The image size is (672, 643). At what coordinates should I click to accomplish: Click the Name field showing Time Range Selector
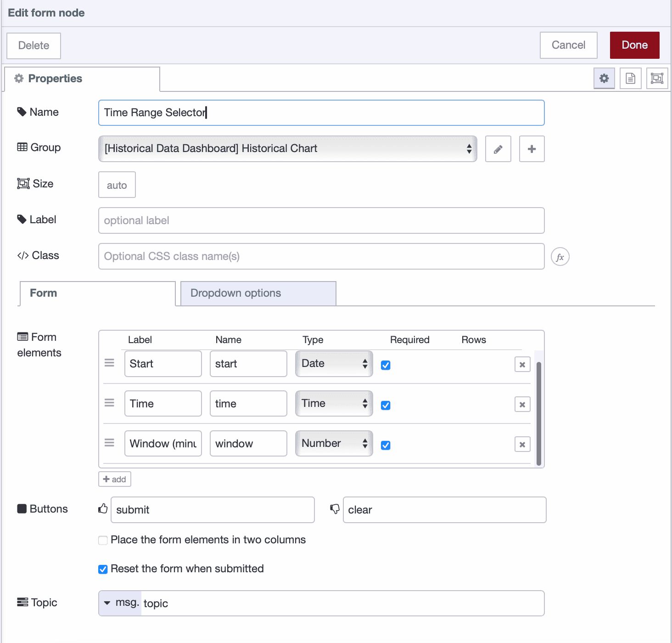(x=321, y=113)
